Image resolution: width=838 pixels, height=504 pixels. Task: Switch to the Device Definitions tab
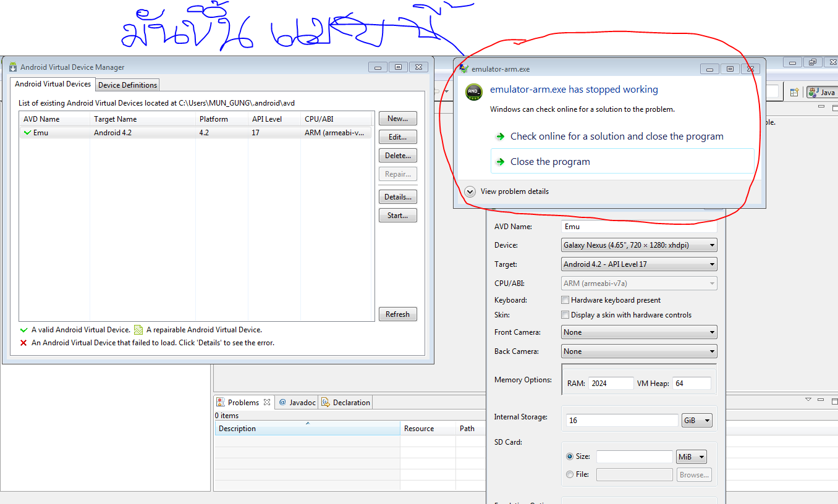[128, 85]
